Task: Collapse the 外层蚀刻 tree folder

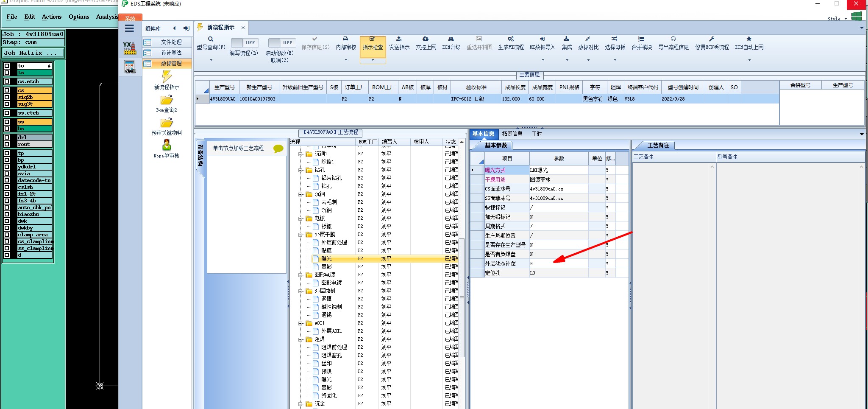Action: (300, 291)
